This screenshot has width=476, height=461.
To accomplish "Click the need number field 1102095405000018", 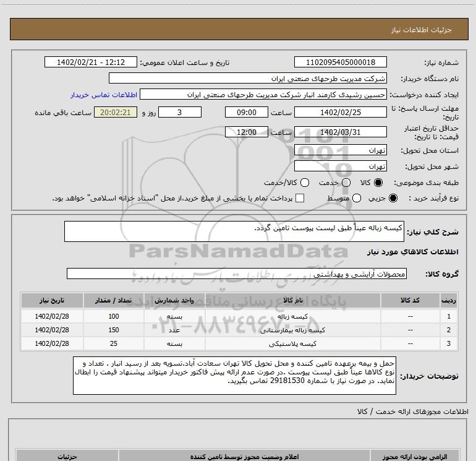I will [340, 62].
